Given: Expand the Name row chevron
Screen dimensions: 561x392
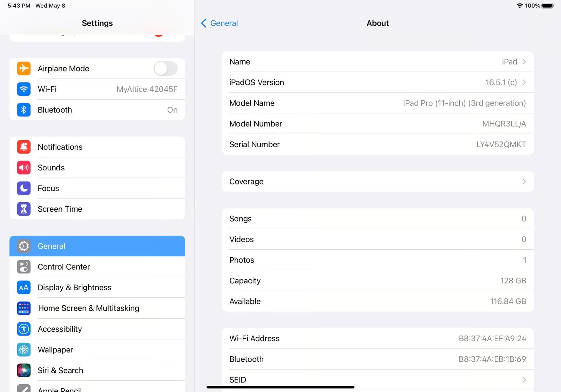Looking at the screenshot, I should pos(524,61).
